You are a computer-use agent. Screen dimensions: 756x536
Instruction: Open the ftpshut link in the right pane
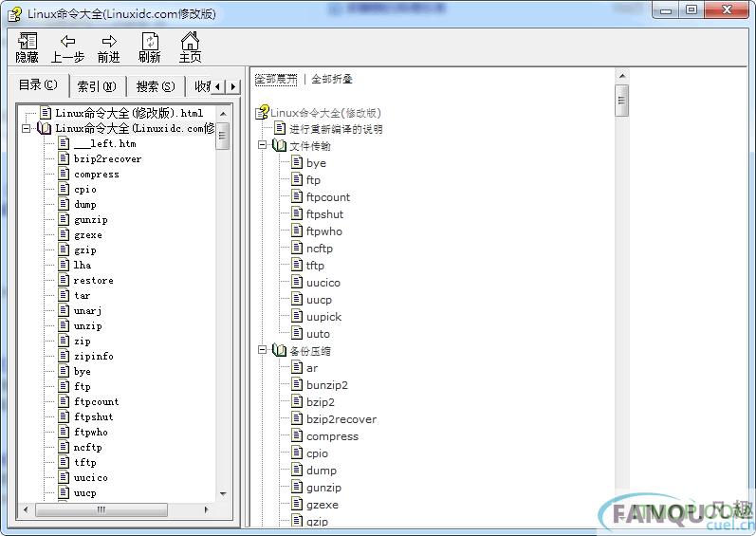click(325, 214)
